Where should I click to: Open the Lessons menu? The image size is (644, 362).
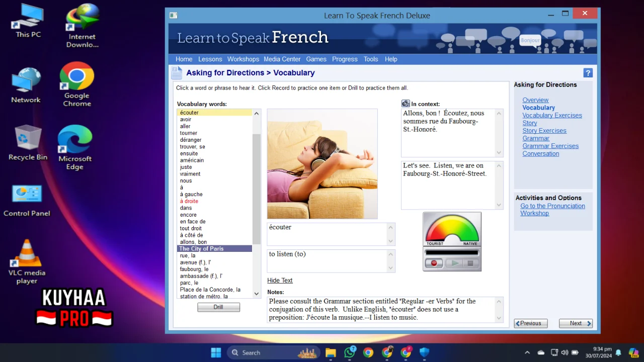coord(210,59)
